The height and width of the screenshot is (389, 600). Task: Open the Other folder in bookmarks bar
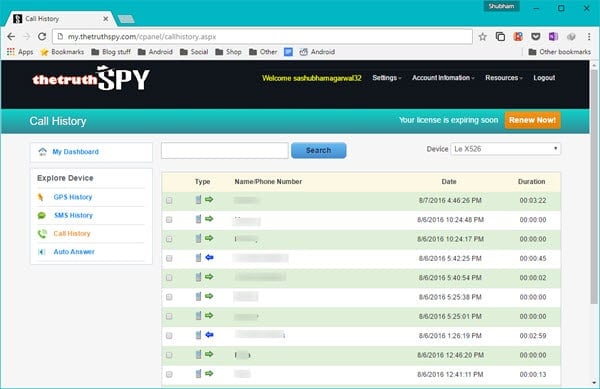click(x=263, y=52)
